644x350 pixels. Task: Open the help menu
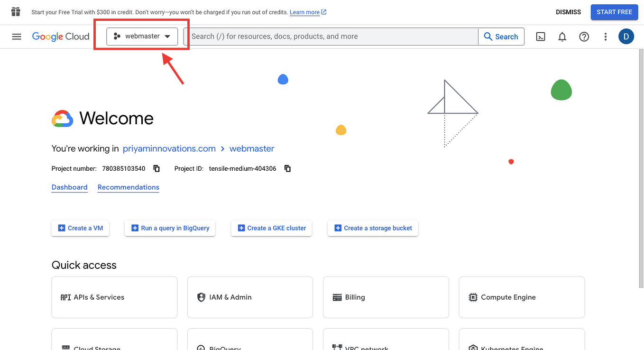(584, 36)
